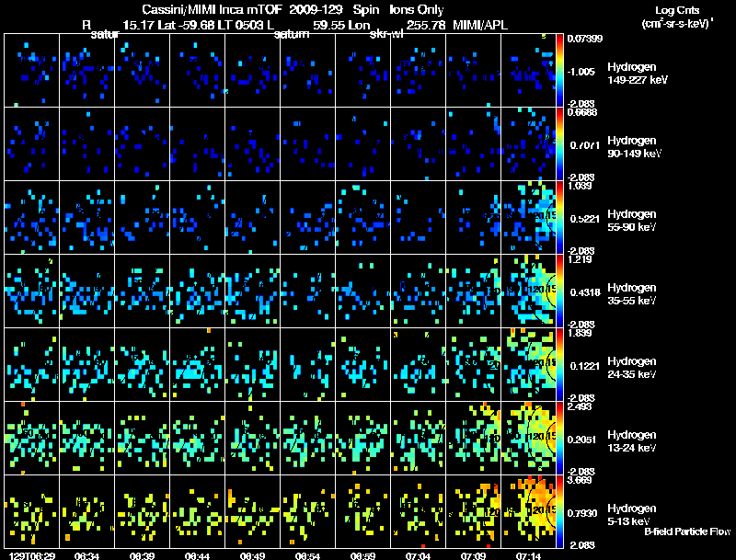Click the '(cm²-sr-s-keV)' units label
The width and height of the screenshot is (736, 560).
tap(676, 23)
